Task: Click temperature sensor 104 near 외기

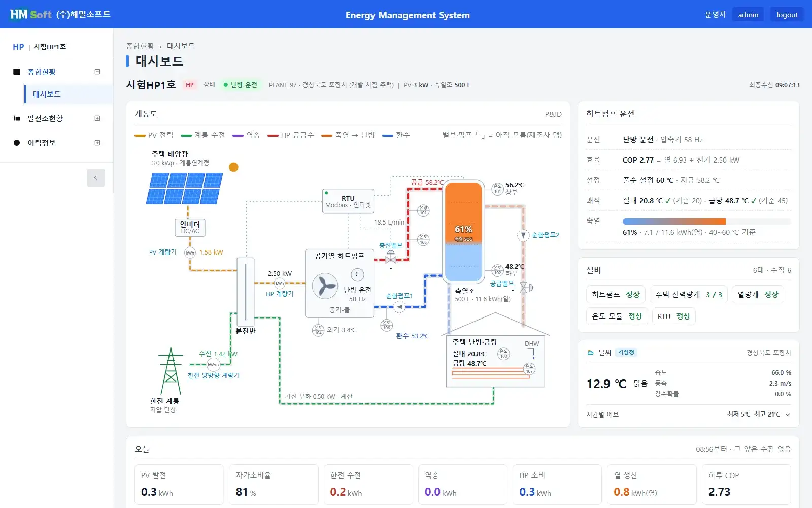Action: (x=318, y=330)
